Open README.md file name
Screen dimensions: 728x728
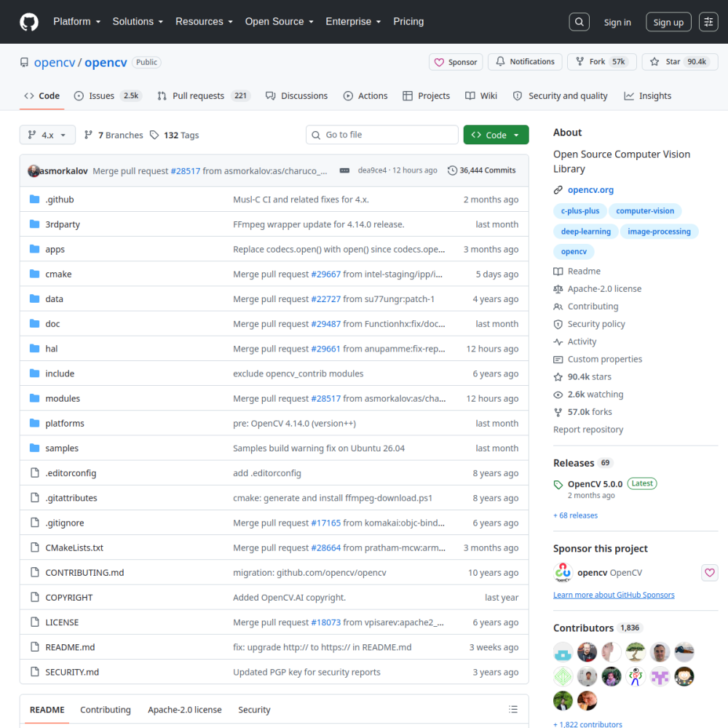[70, 647]
